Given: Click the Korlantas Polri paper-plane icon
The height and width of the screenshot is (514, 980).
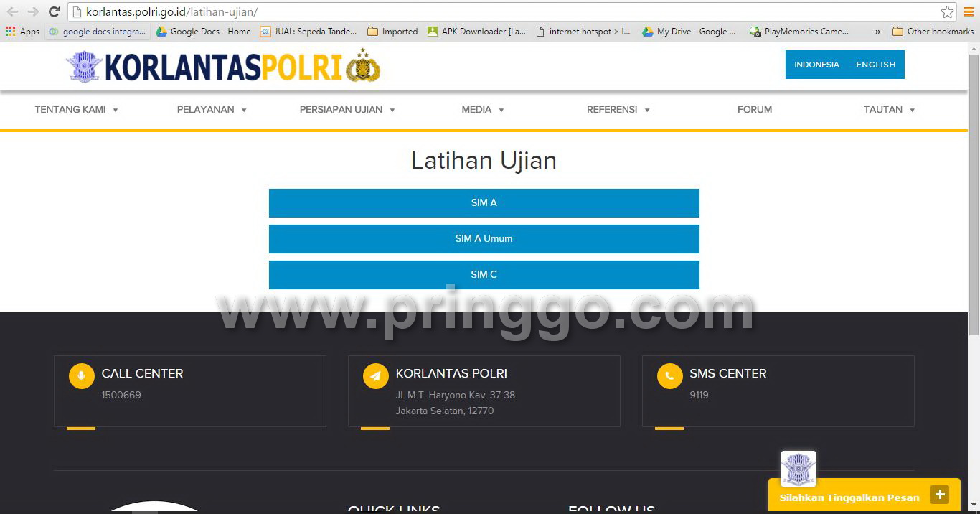Looking at the screenshot, I should tap(375, 376).
